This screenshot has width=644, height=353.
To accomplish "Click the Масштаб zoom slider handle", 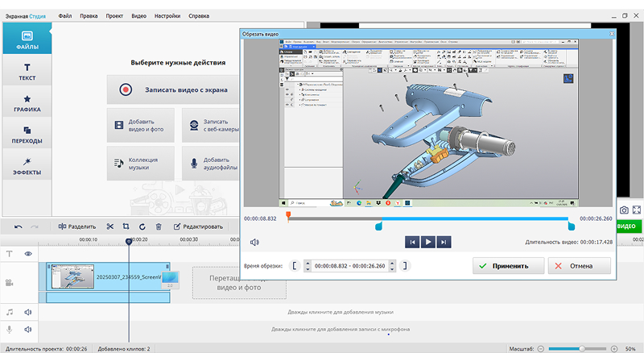I will coord(581,348).
